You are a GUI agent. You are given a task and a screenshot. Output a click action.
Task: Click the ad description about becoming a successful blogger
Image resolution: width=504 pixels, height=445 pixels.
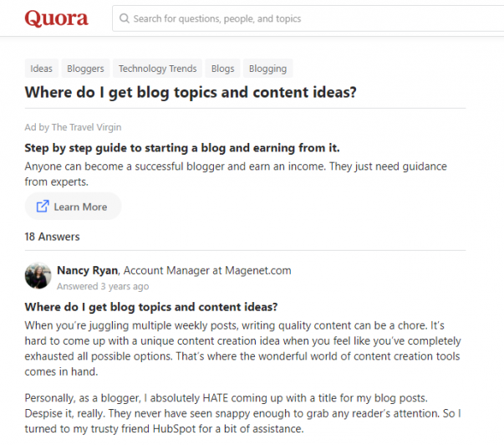236,174
